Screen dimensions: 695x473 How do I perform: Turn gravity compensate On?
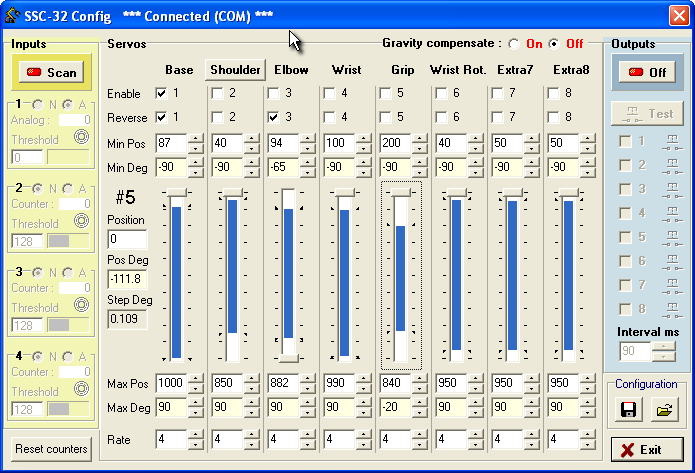pyautogui.click(x=514, y=44)
